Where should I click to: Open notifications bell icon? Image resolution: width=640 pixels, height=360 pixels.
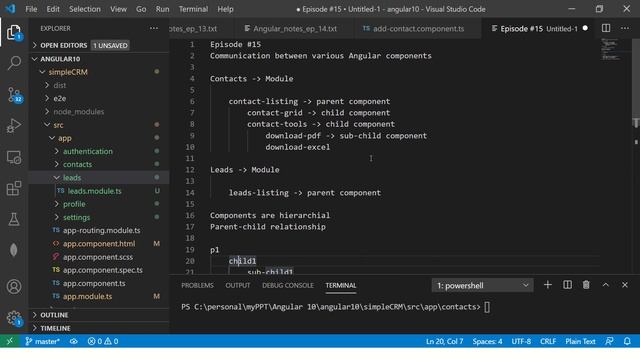click(627, 341)
